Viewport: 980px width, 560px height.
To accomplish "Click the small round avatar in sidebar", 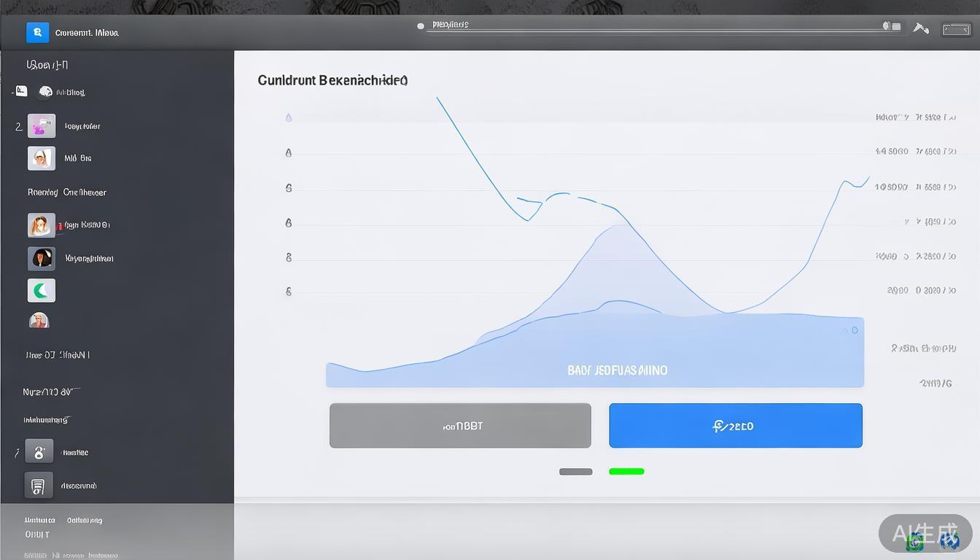I will tap(39, 320).
